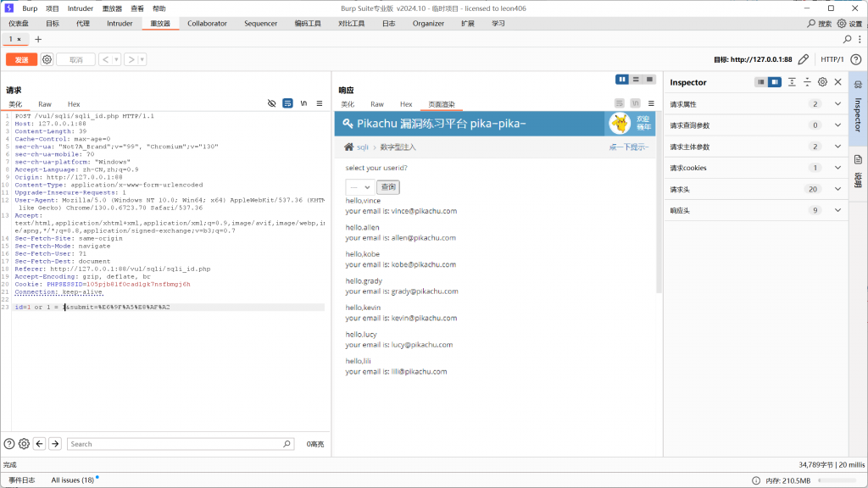The image size is (868, 488).
Task: Collapse all Inspector sections icon
Action: pyautogui.click(x=807, y=82)
